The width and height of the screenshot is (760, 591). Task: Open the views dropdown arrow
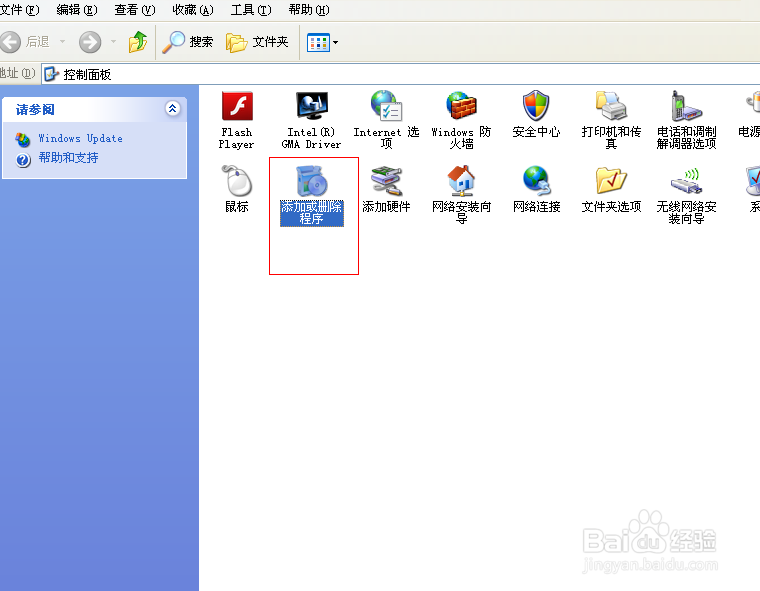click(x=335, y=43)
